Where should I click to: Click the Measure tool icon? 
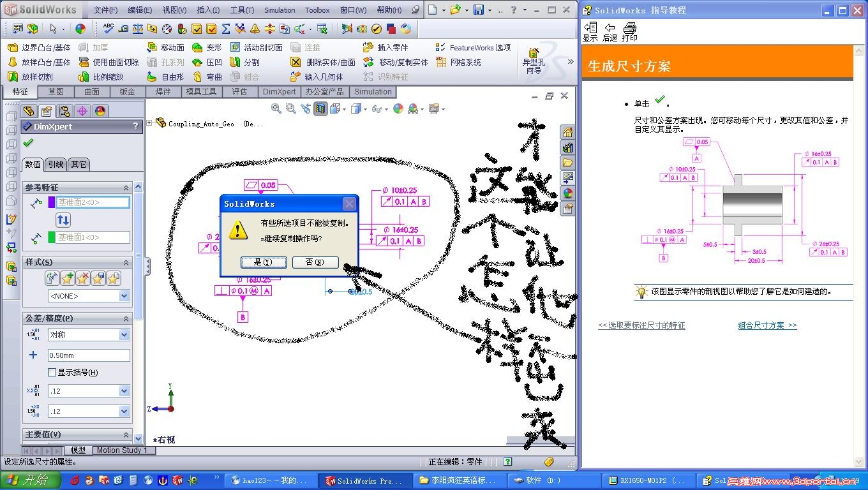coord(123,28)
